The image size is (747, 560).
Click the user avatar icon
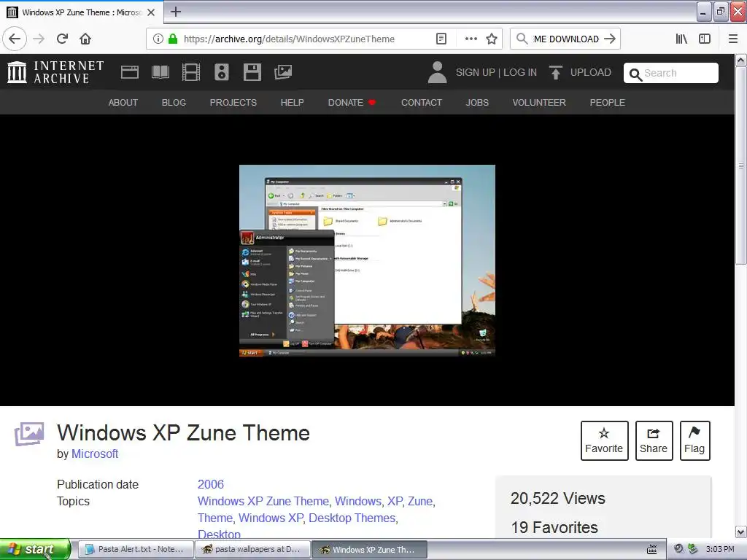(437, 72)
